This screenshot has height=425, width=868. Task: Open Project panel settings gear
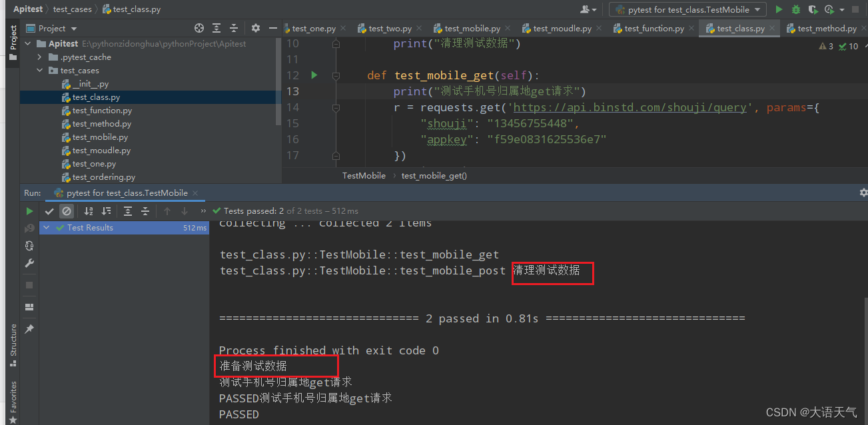[x=255, y=28]
